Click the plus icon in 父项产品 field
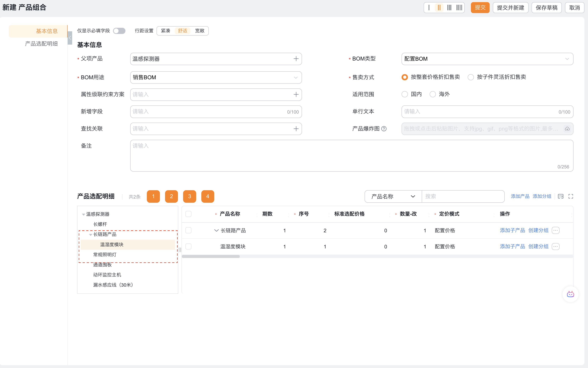 296,59
